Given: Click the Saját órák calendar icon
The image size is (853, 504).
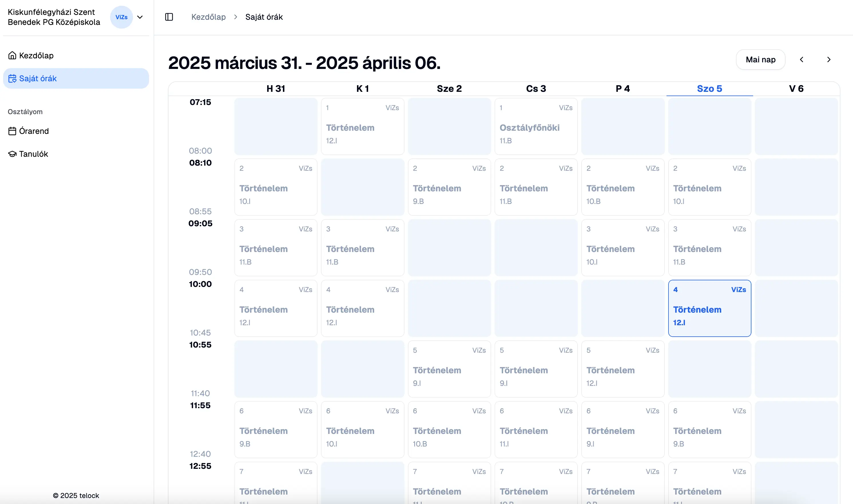Looking at the screenshot, I should click(x=12, y=78).
